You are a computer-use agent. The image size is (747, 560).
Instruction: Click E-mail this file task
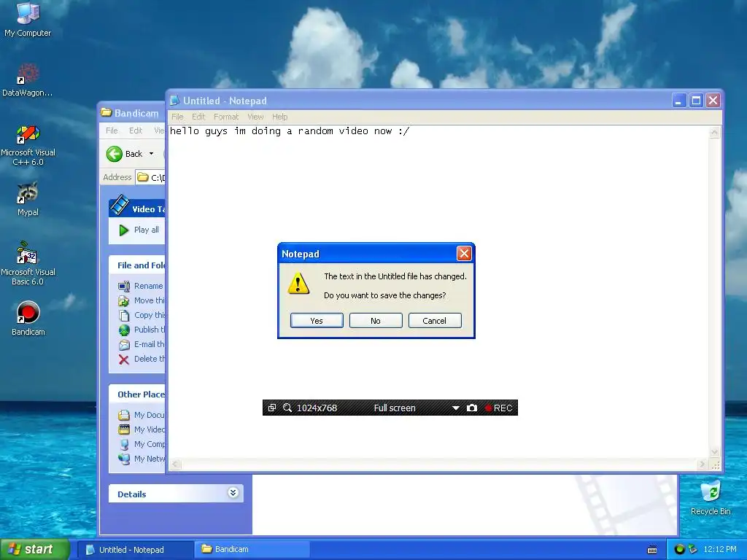pyautogui.click(x=142, y=344)
